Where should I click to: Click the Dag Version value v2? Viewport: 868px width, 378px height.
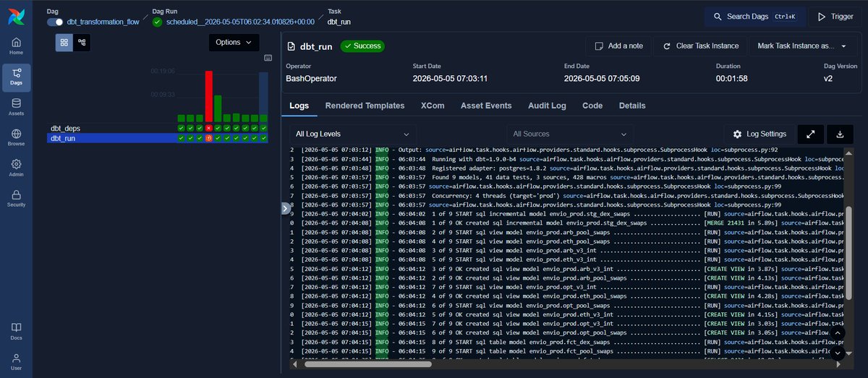tap(828, 78)
